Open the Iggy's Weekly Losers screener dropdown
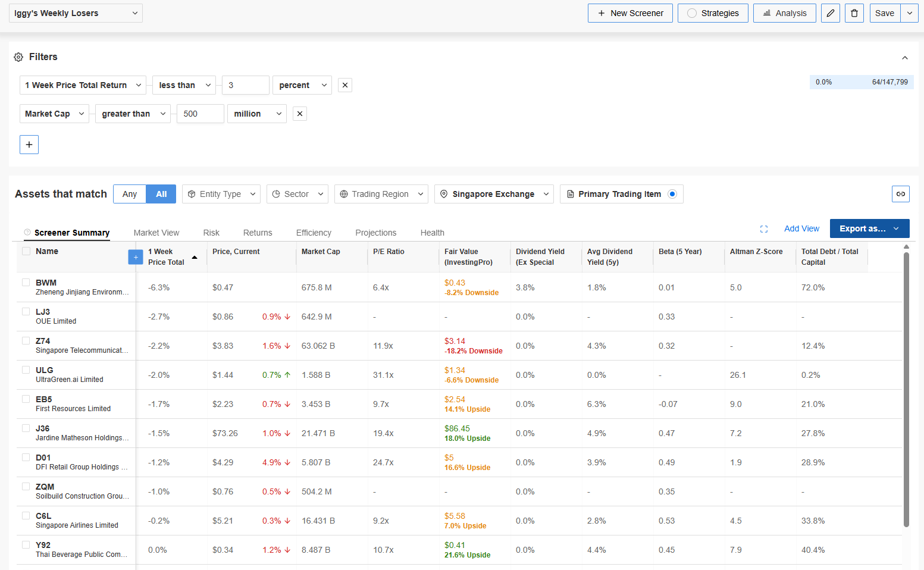 (x=76, y=13)
